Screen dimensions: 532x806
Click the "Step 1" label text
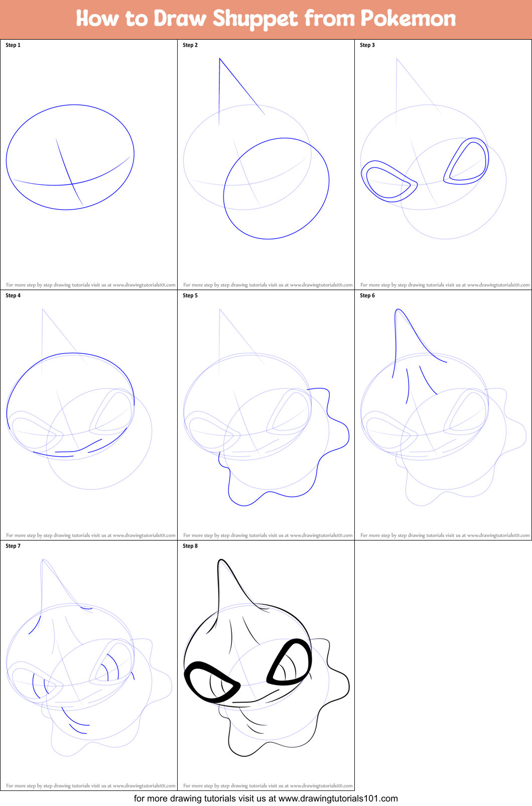(x=13, y=45)
